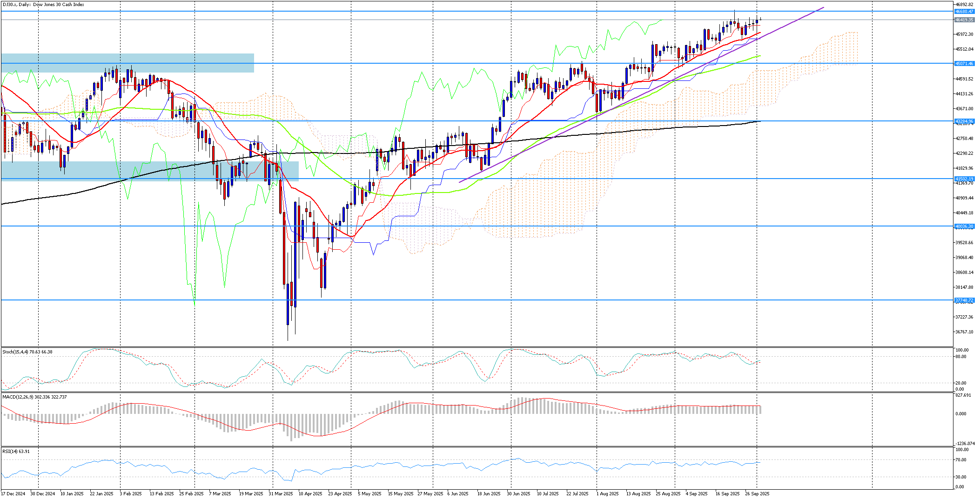
Task: Click the '17 Dec 2024' date label
Action: coord(13,494)
